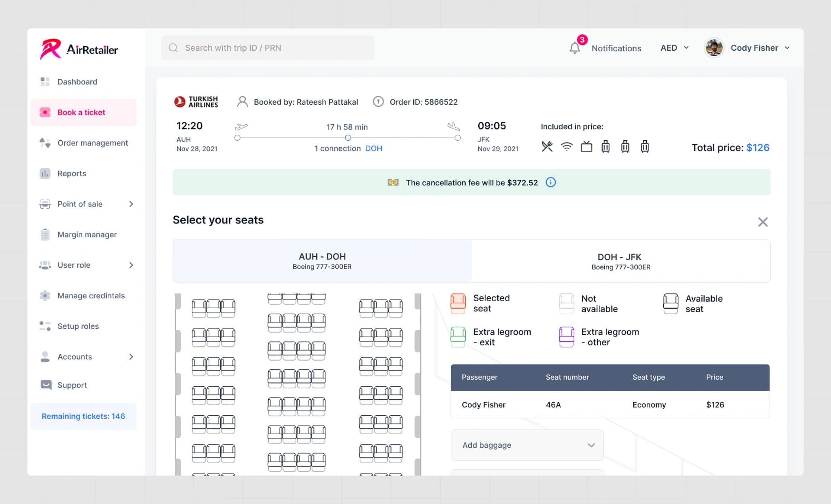Click the Price column header
This screenshot has height=504, width=831.
[x=714, y=377]
